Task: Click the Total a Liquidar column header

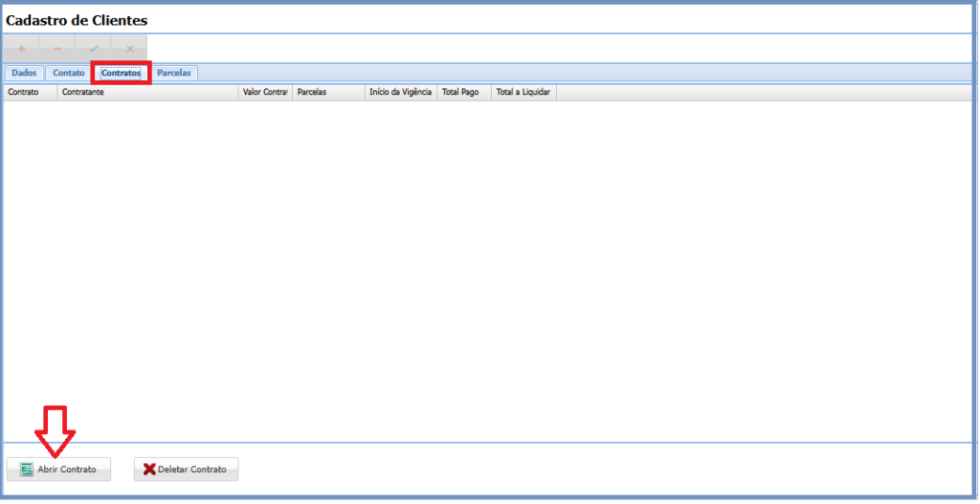Action: 523,93
